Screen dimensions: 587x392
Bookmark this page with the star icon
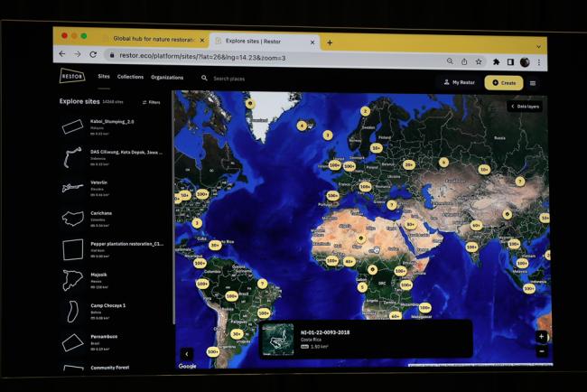coord(479,61)
